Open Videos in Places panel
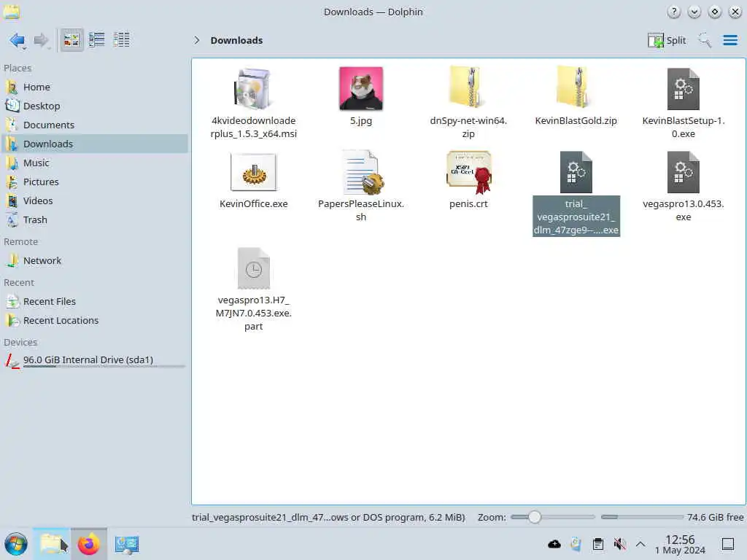The height and width of the screenshot is (560, 747). pyautogui.click(x=95, y=201)
